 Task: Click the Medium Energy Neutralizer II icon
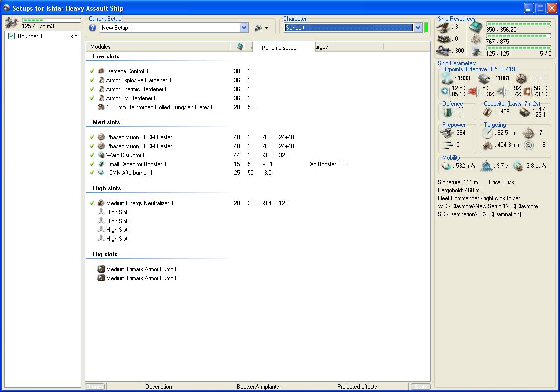point(101,203)
